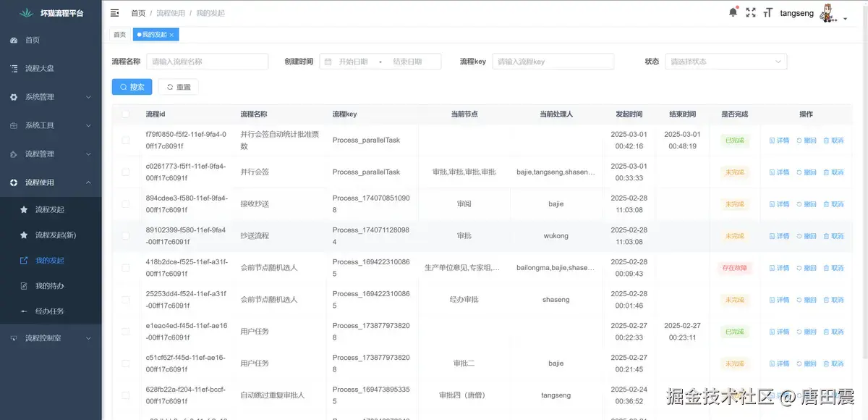Viewport: 868px width, 420px height.
Task: Collapse the 流程使用 menu chevron
Action: point(88,182)
